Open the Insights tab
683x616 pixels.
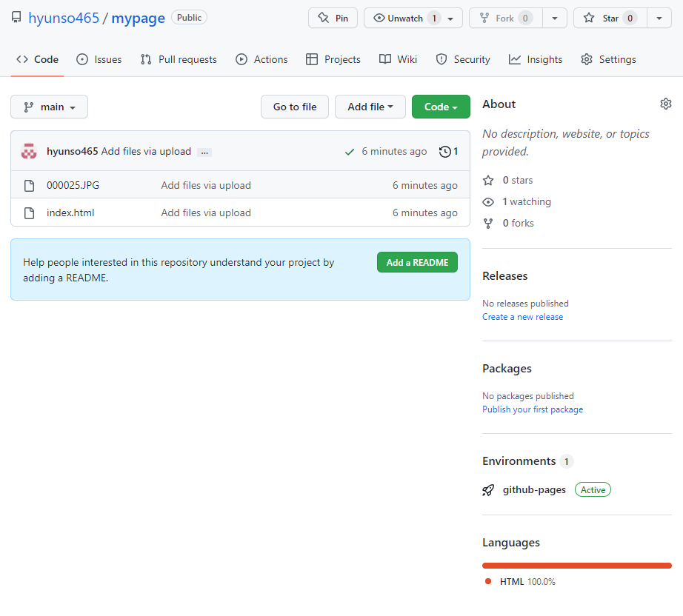pyautogui.click(x=536, y=60)
